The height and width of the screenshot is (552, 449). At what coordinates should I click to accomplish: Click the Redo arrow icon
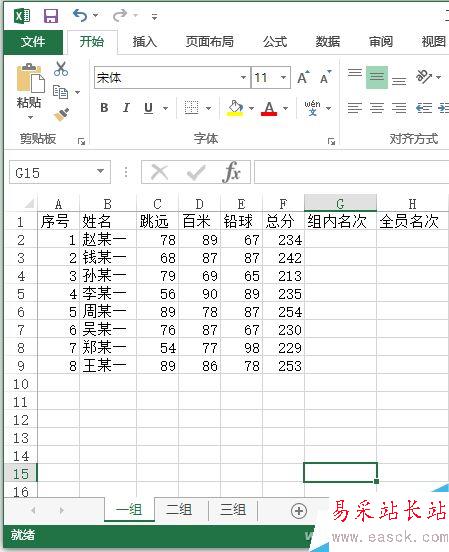[x=120, y=15]
